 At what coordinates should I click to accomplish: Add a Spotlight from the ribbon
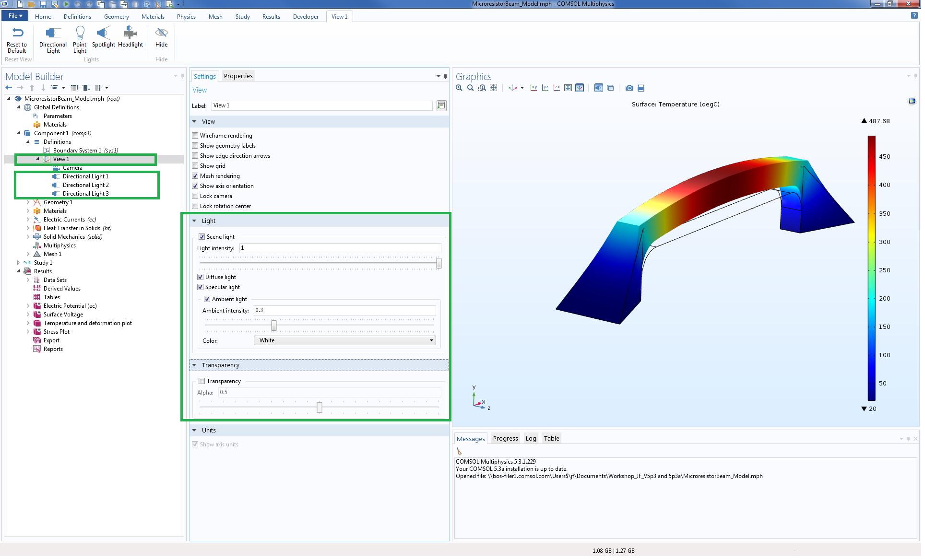tap(103, 37)
